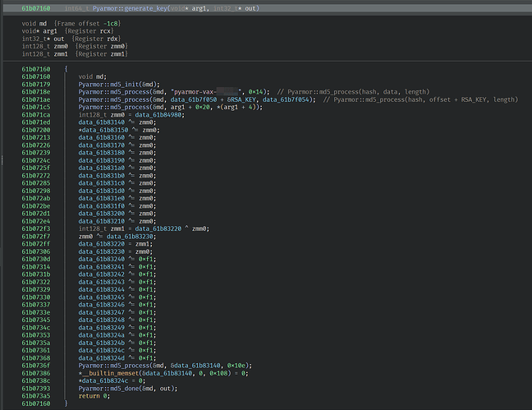
Task: Click *data_61b83150 XOR line variable
Action: [103, 130]
